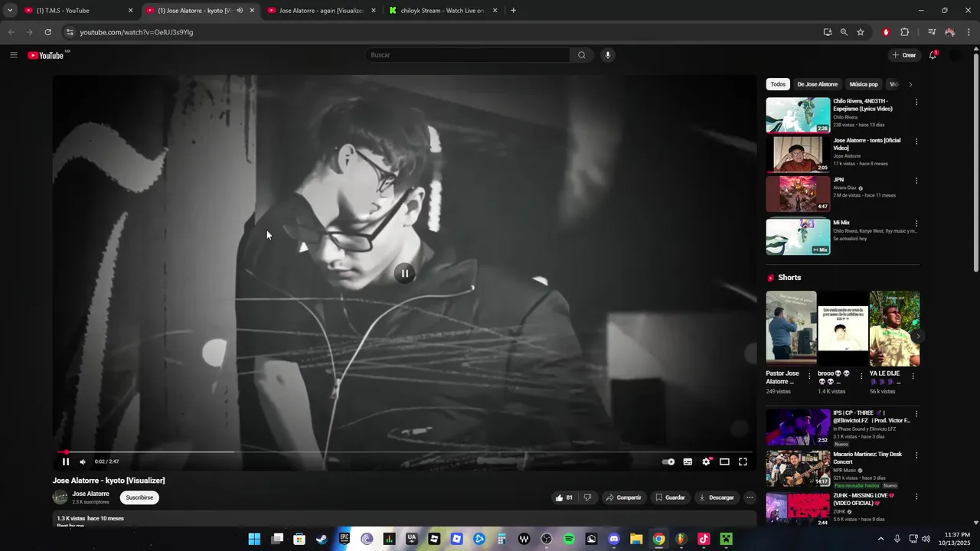The width and height of the screenshot is (980, 551).
Task: Go to YouTube home via the logo
Action: coord(46,55)
